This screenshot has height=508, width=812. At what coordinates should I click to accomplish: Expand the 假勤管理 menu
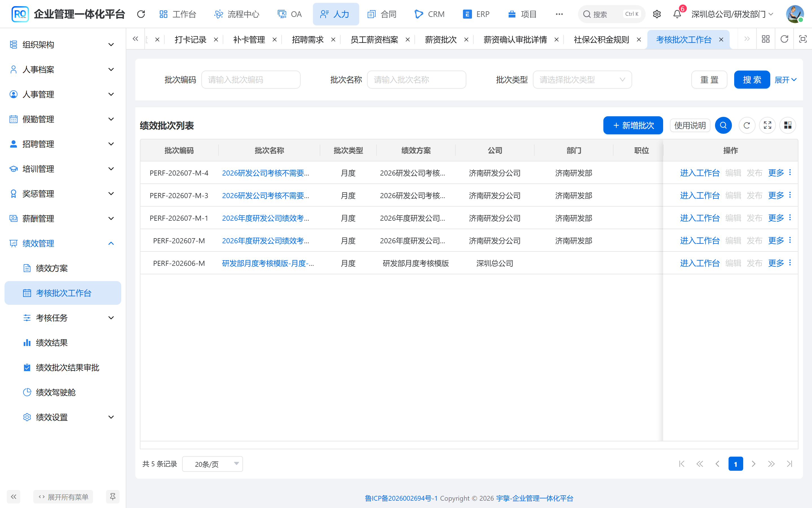[63, 119]
